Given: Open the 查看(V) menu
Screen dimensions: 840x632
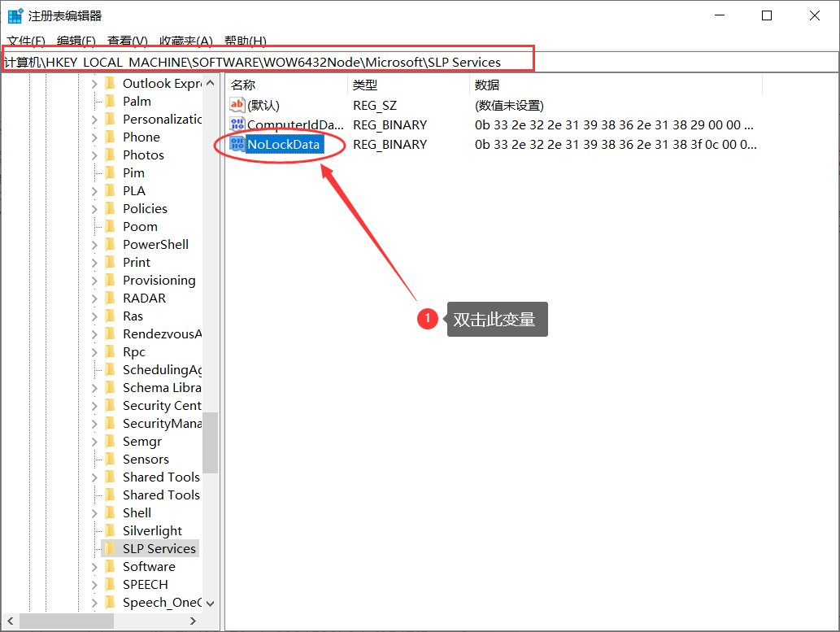Looking at the screenshot, I should 127,41.
